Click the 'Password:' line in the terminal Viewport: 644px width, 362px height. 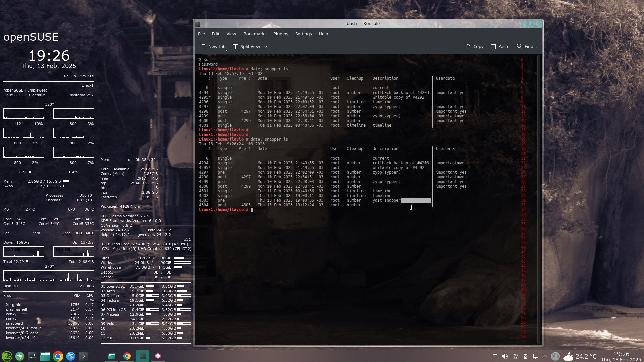coord(209,64)
